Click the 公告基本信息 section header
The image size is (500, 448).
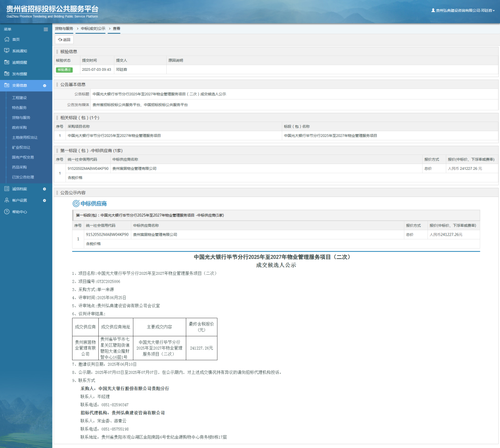point(73,85)
